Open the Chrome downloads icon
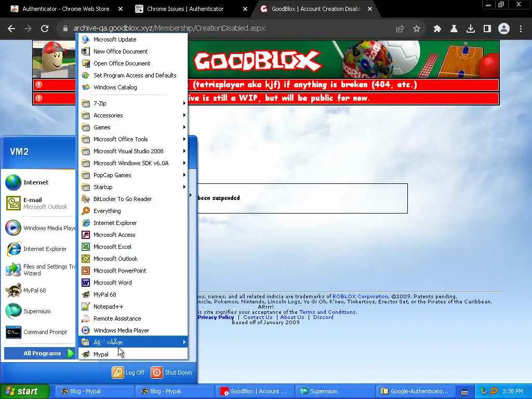532x399 pixels. [x=471, y=29]
